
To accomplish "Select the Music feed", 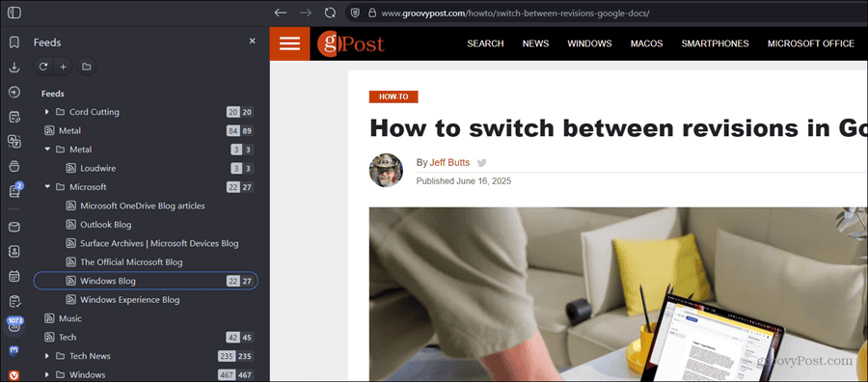I will pos(147,318).
